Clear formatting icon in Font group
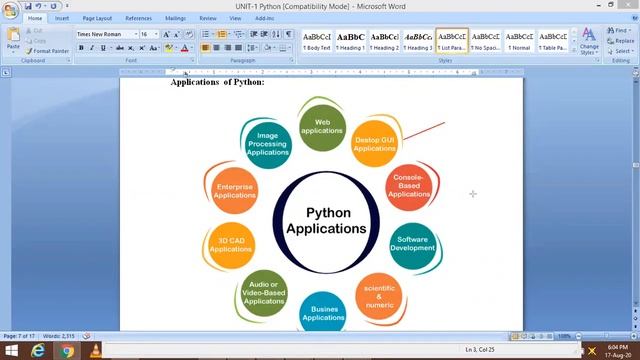 [189, 34]
